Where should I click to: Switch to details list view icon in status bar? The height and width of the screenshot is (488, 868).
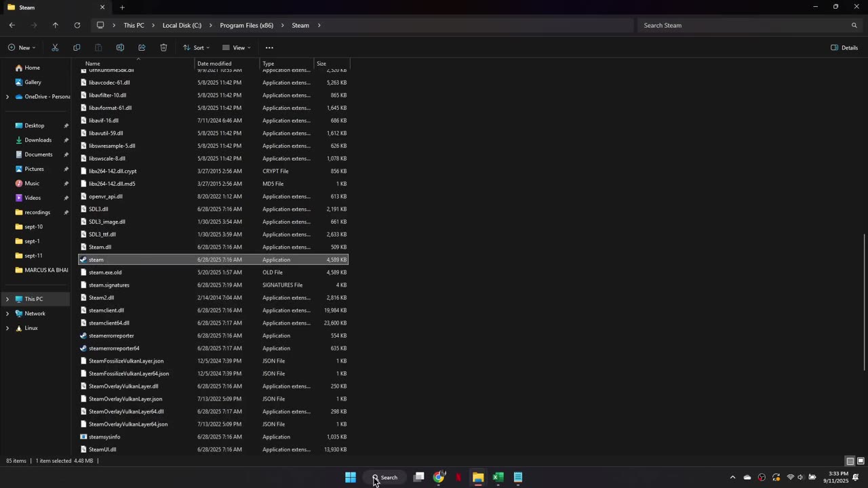click(850, 461)
